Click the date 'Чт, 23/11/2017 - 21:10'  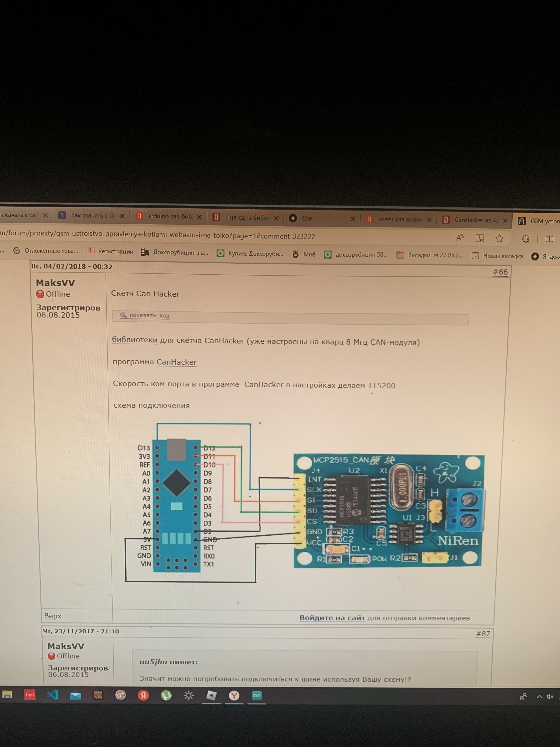81,631
